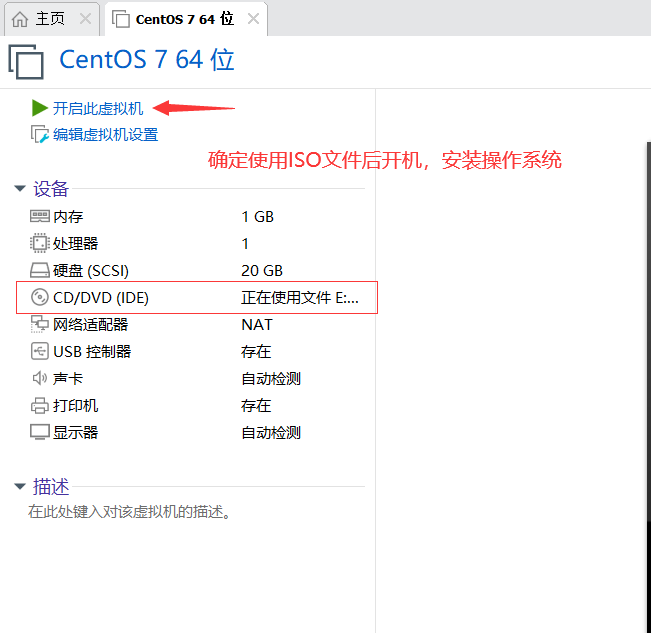Click the processor count value 1

tap(245, 243)
